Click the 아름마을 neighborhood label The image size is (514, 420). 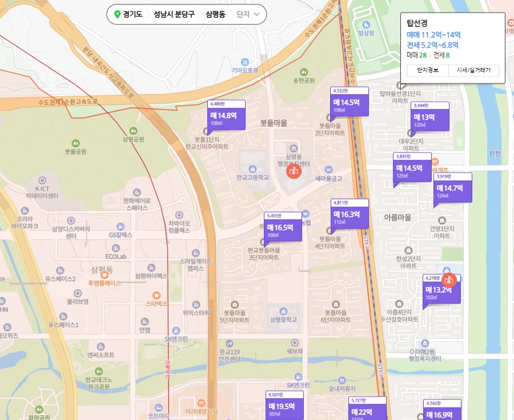(x=397, y=217)
